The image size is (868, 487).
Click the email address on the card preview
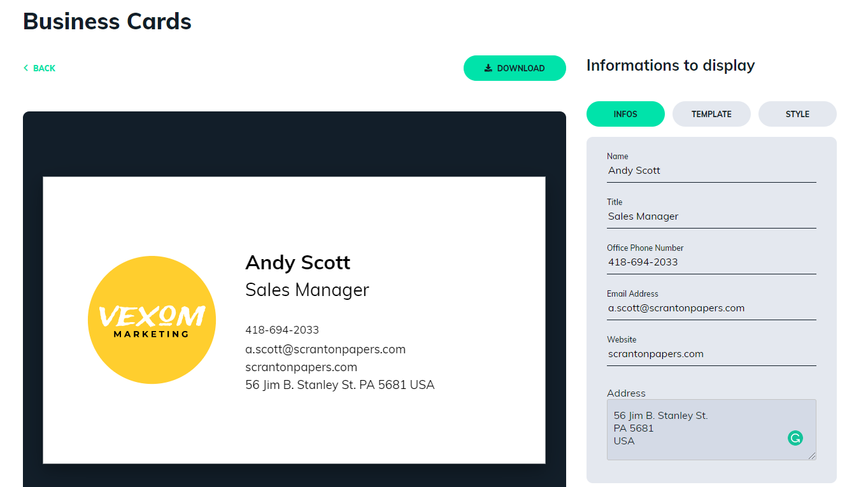pyautogui.click(x=325, y=349)
